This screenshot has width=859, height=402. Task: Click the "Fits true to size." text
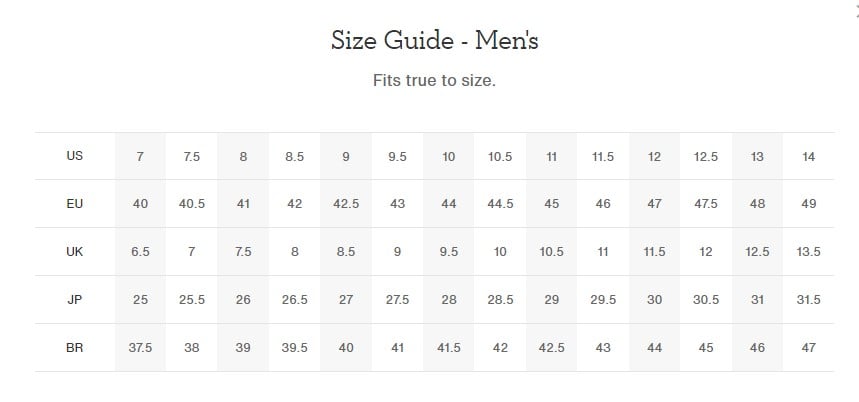[434, 80]
